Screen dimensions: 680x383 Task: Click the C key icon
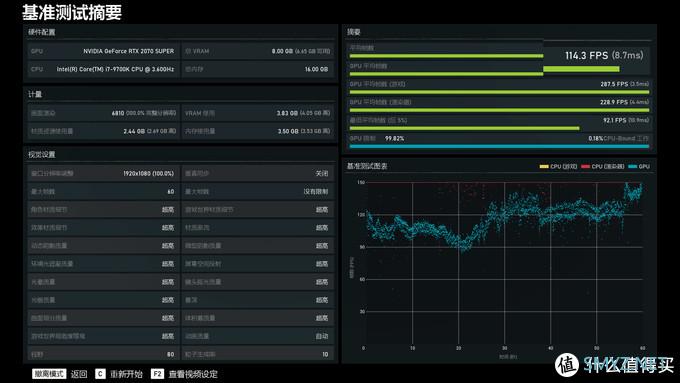(100, 374)
